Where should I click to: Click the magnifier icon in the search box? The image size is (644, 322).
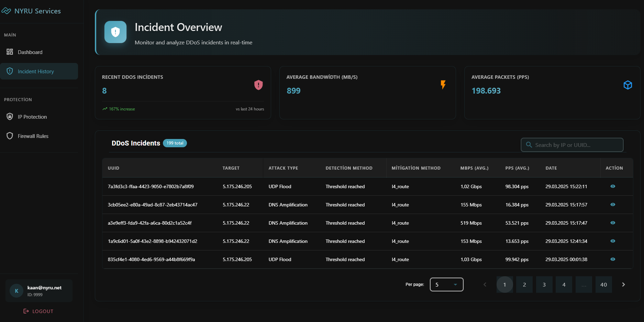[529, 145]
